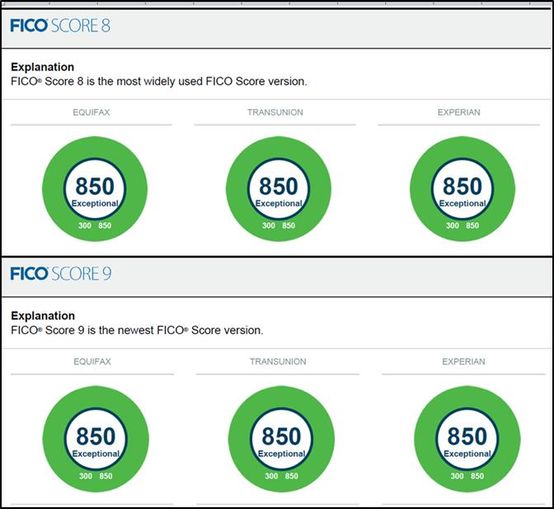Select the Equifax FICO Score 9 gauge
The width and height of the screenshot is (554, 509).
click(x=96, y=439)
